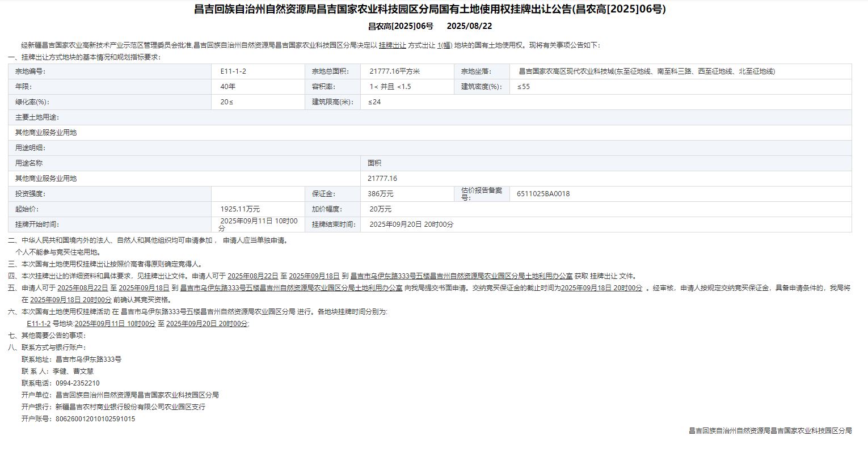Click the announcement title heading at top
This screenshot has width=868, height=457.
tap(429, 9)
